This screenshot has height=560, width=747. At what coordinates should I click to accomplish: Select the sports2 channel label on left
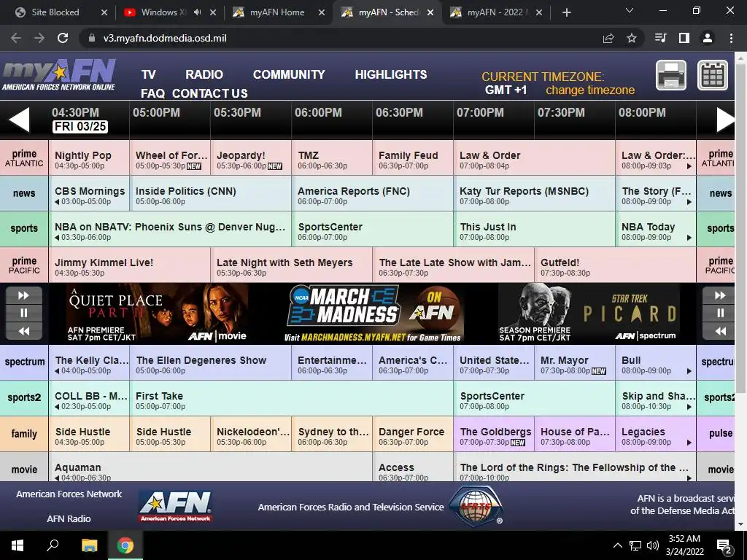(x=24, y=397)
